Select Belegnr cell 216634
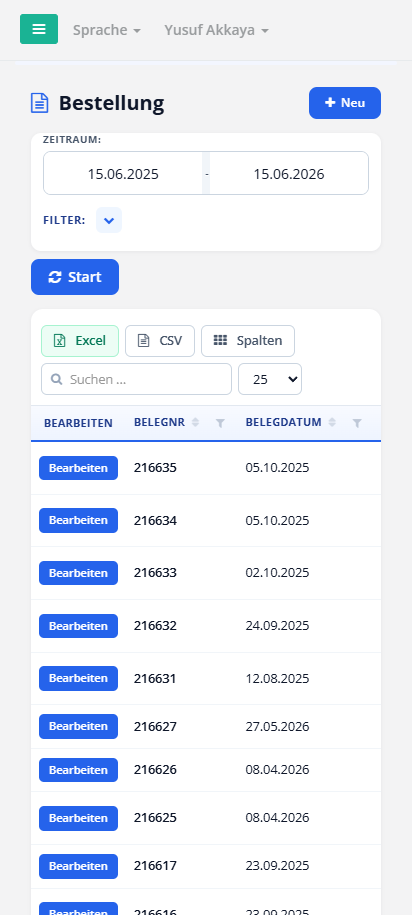Viewport: 412px width, 915px height. tap(155, 521)
